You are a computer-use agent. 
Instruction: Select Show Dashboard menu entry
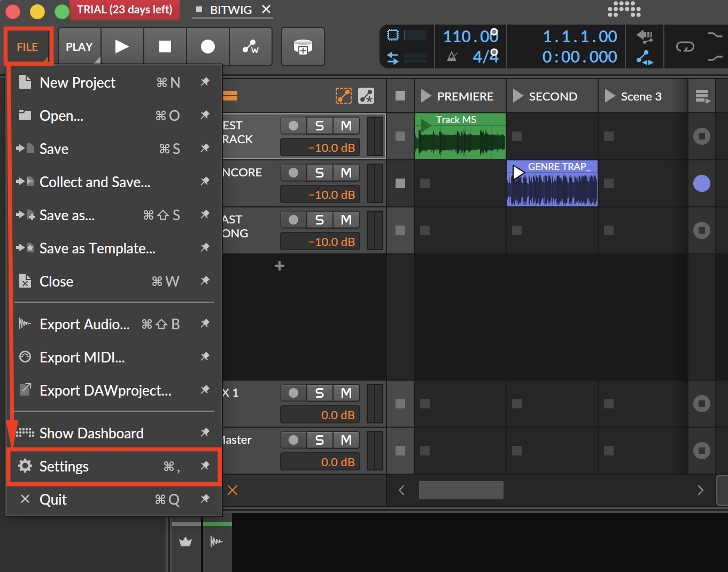(x=114, y=433)
